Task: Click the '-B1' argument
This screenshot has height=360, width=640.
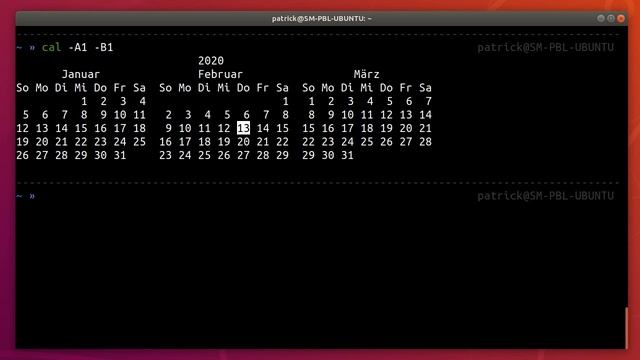Action: 104,47
